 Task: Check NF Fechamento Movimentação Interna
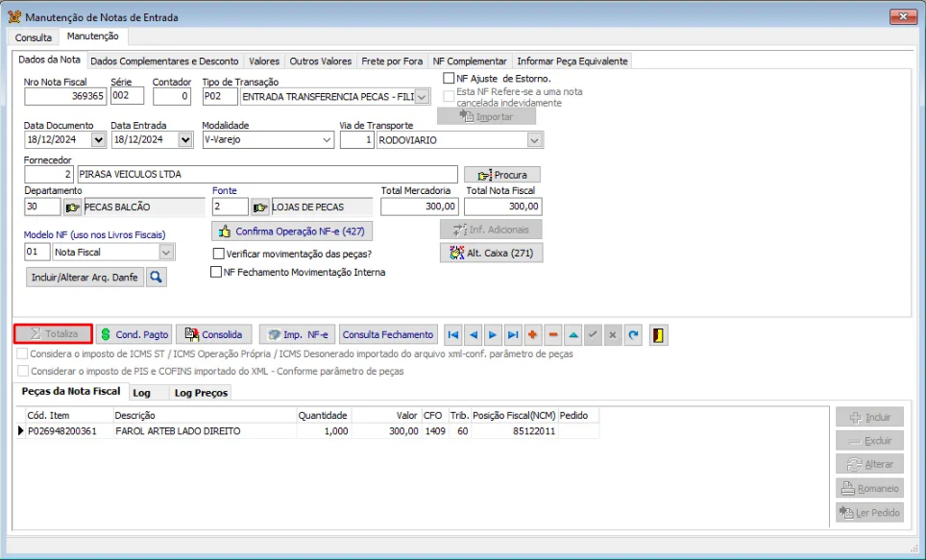point(216,273)
